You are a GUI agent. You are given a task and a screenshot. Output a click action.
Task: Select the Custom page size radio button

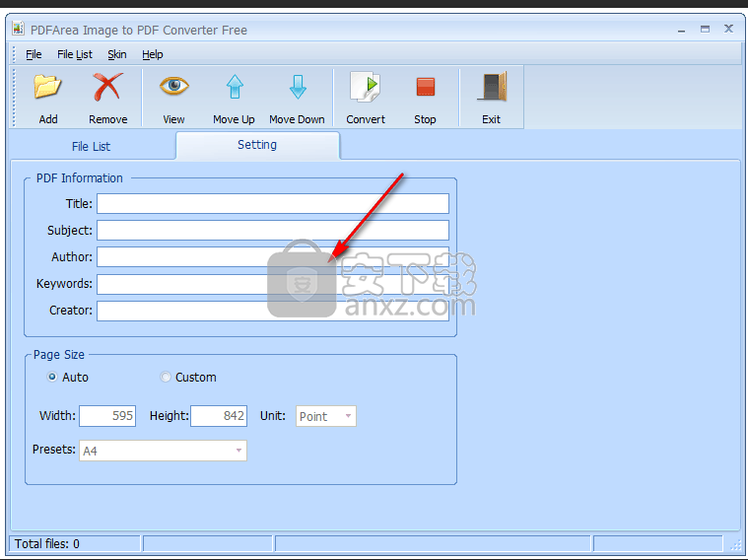[165, 377]
